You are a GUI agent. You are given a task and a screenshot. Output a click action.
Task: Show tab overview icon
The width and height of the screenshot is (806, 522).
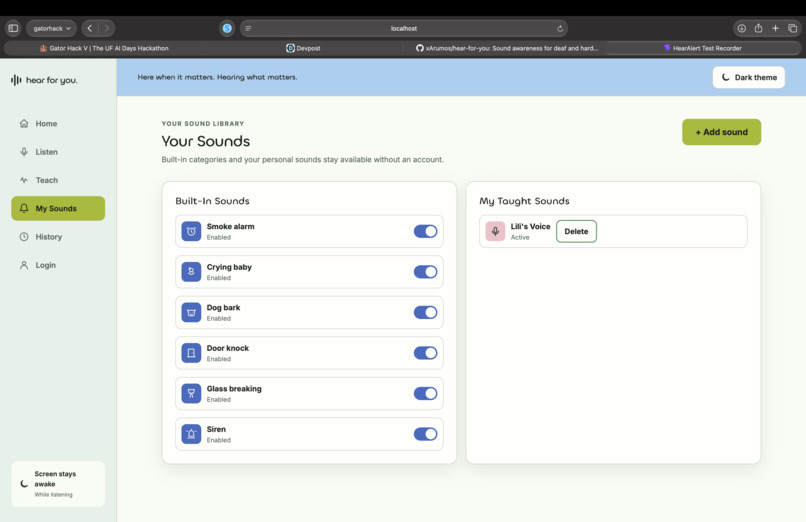pos(792,28)
